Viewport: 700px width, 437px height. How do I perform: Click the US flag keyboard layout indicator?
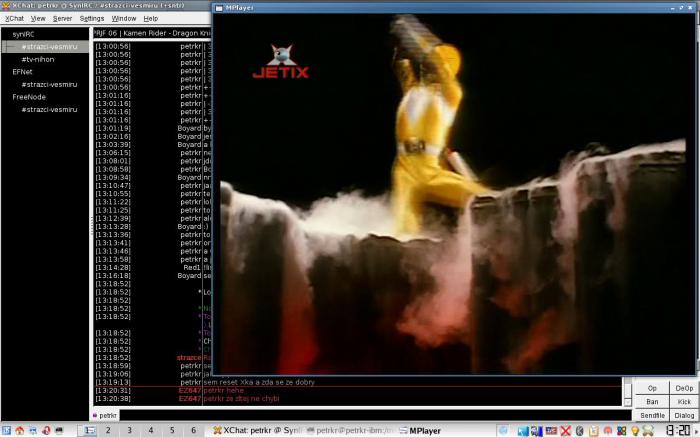click(551, 430)
